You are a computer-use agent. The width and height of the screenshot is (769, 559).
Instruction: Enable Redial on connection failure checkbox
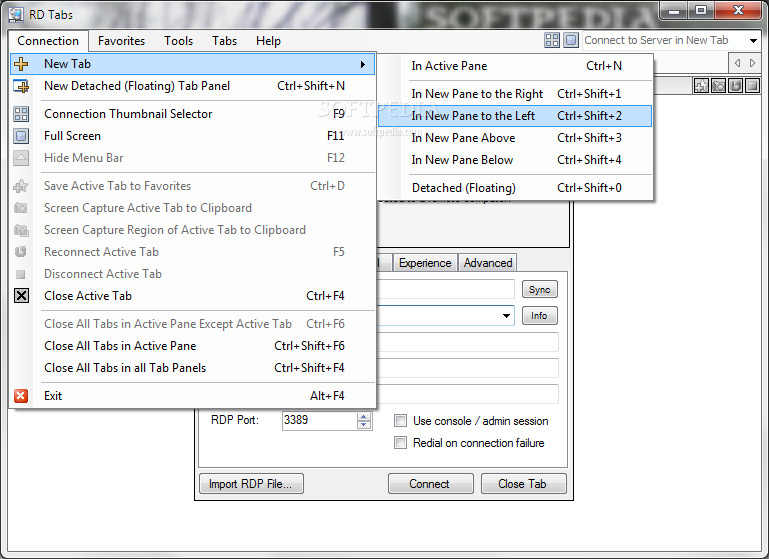[401, 443]
